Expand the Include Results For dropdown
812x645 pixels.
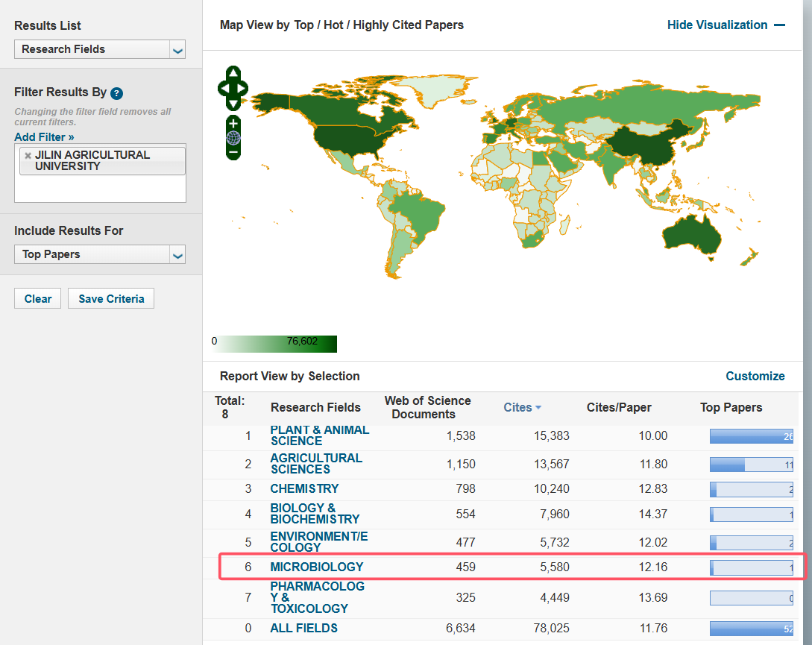tap(100, 254)
